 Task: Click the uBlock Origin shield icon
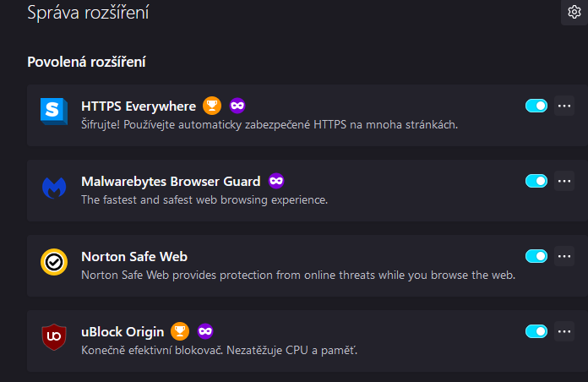pyautogui.click(x=54, y=337)
